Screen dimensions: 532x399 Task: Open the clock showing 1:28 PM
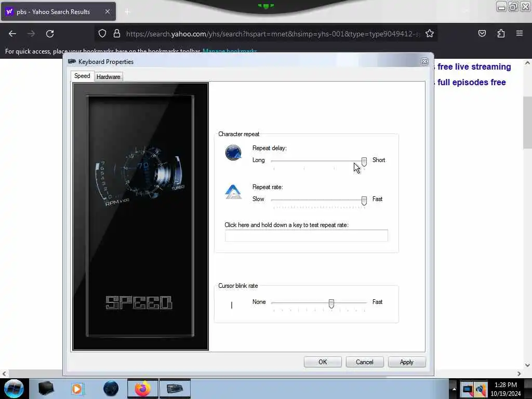pos(506,389)
